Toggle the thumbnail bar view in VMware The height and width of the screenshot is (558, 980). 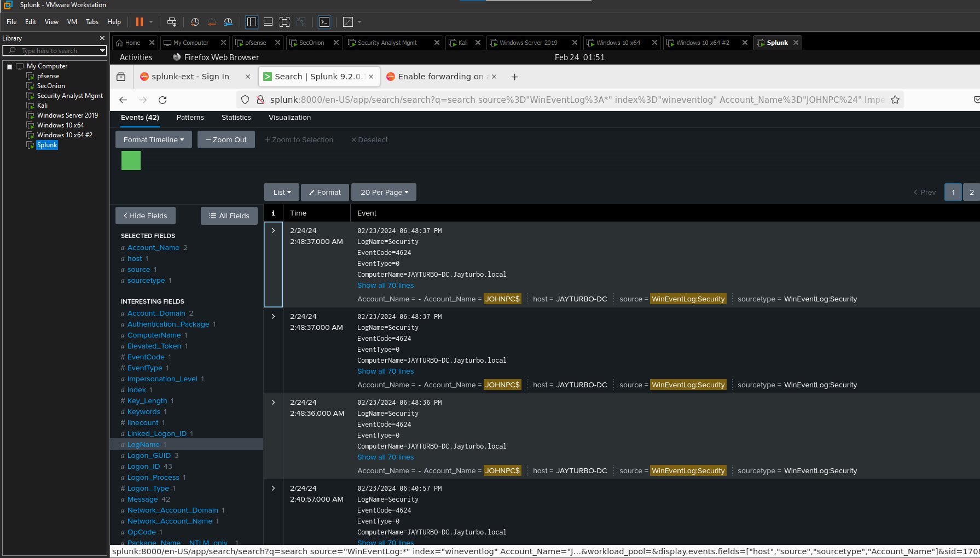268,22
